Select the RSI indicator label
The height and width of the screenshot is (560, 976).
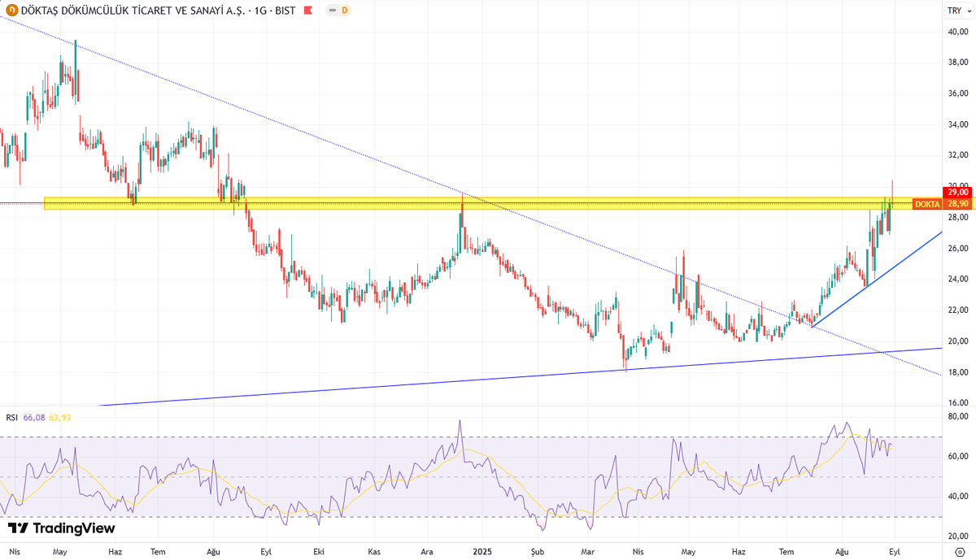click(x=12, y=417)
